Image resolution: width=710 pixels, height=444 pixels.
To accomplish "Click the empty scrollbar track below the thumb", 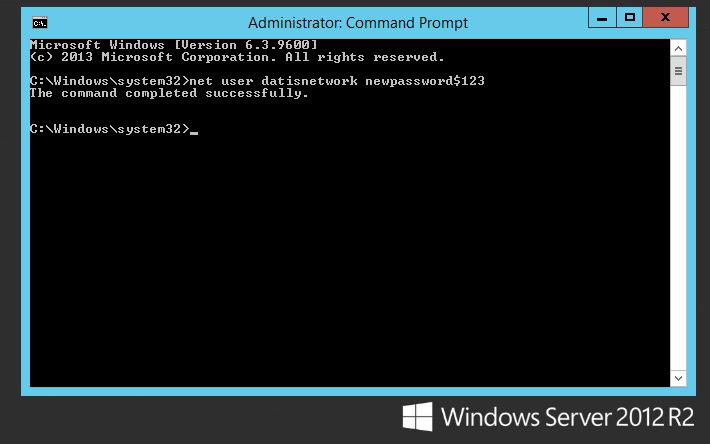I will click(678, 227).
